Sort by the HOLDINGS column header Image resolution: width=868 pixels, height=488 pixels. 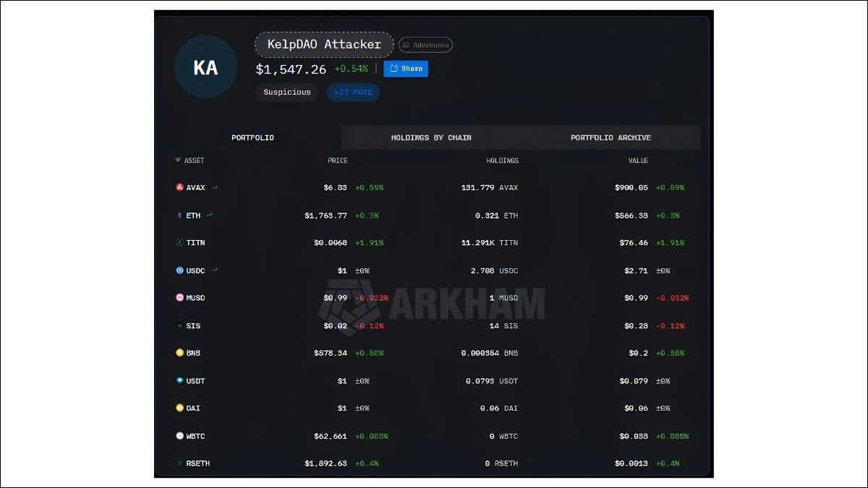(502, 160)
